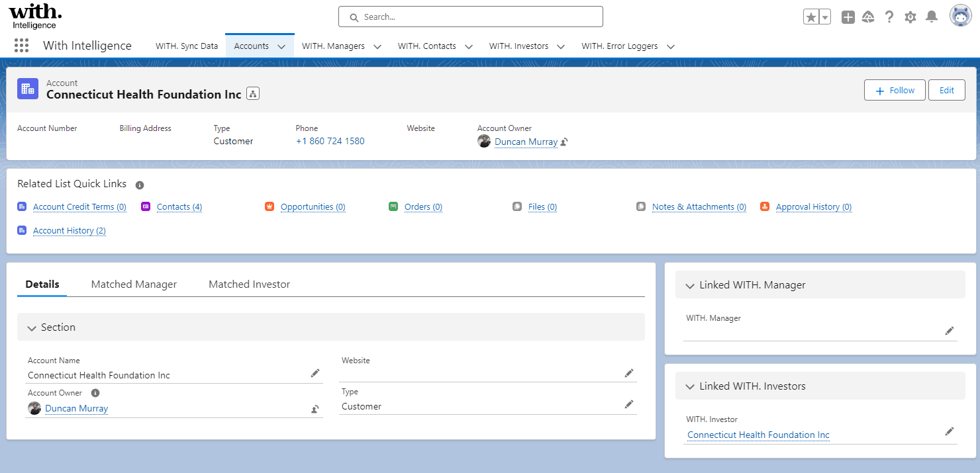The image size is (980, 473).
Task: Click the change owner icon in header
Action: click(x=564, y=142)
